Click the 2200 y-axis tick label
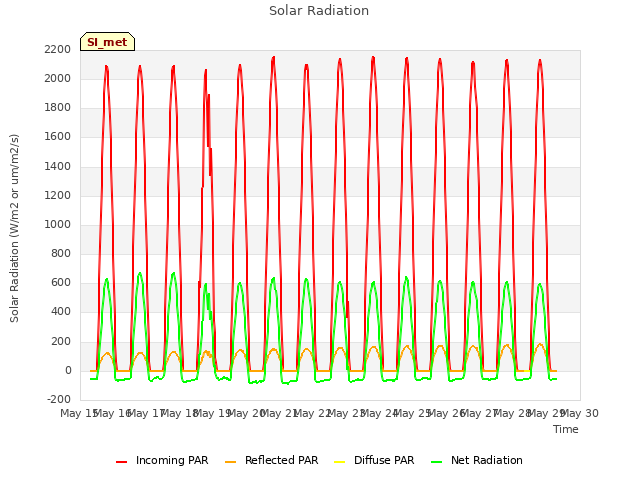Viewport: 640px width, 480px height. pos(58,49)
